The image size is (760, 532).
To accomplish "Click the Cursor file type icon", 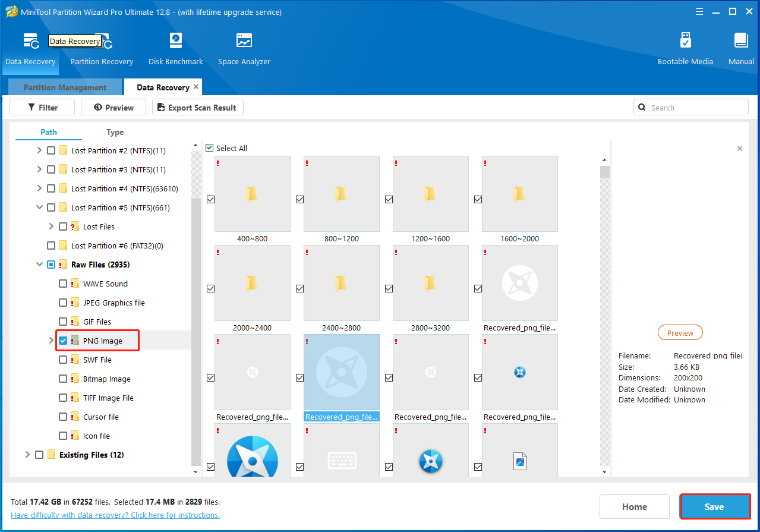I will tap(75, 417).
